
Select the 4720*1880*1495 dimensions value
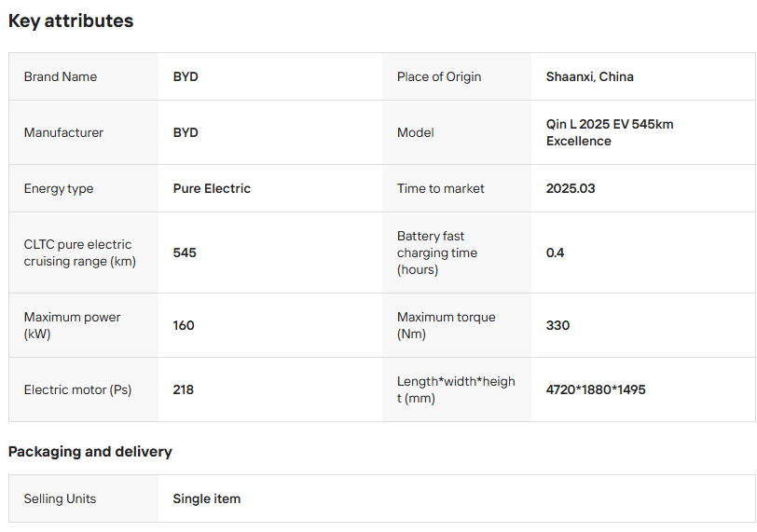point(596,389)
